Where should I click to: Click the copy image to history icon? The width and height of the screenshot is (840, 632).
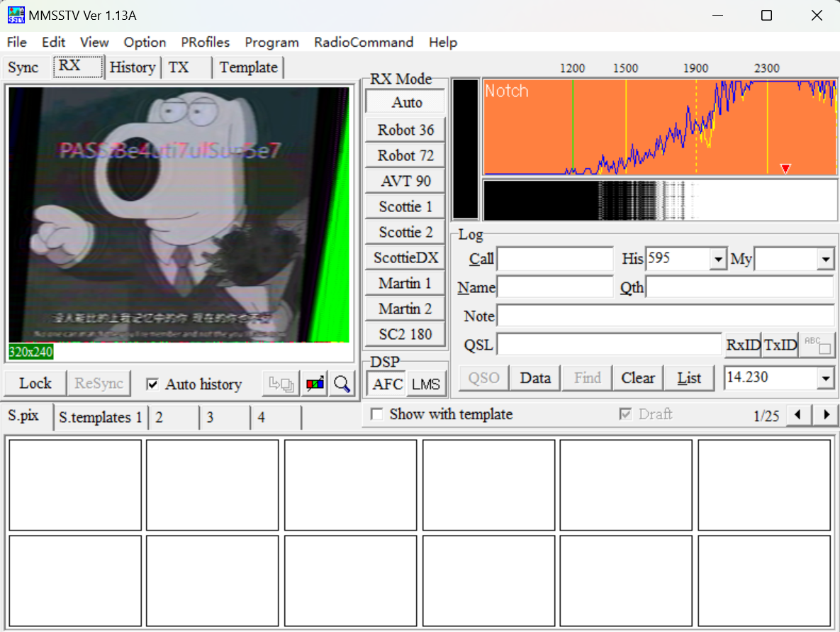pyautogui.click(x=281, y=384)
